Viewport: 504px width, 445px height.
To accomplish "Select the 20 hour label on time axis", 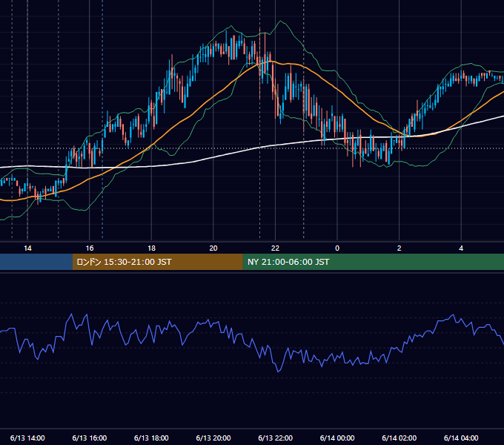I will (213, 248).
